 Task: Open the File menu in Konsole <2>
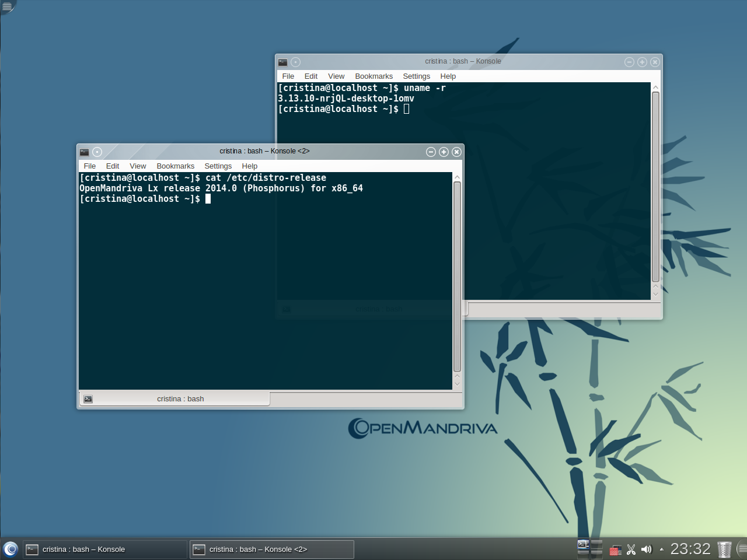[89, 166]
